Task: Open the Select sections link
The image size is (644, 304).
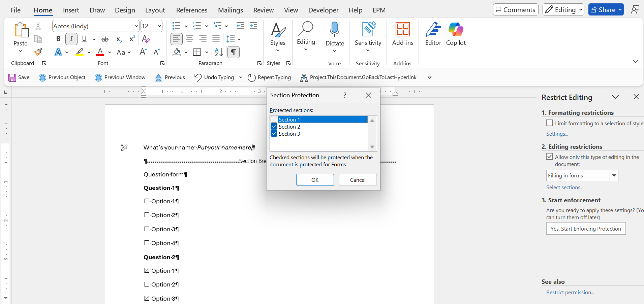Action: (565, 188)
